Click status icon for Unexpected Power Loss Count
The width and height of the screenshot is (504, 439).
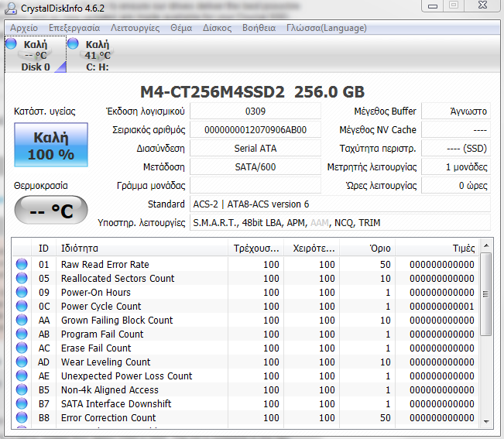(x=22, y=376)
